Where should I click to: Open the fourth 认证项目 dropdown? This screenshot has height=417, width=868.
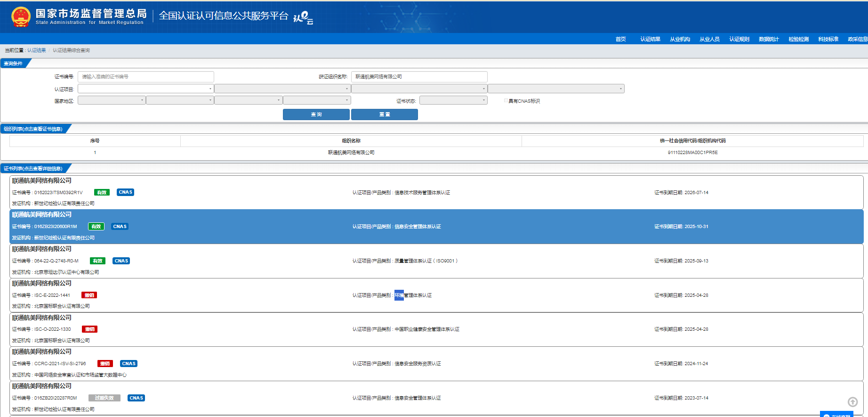556,89
